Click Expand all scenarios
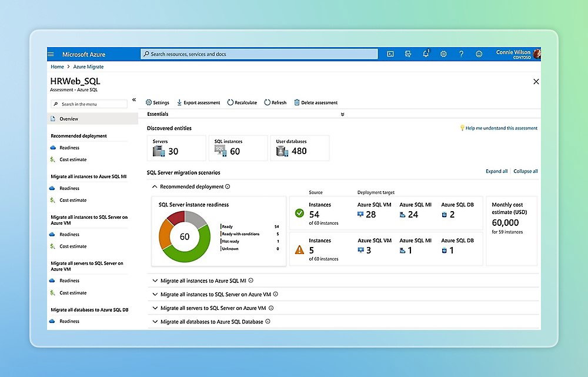The height and width of the screenshot is (377, 588). point(496,171)
